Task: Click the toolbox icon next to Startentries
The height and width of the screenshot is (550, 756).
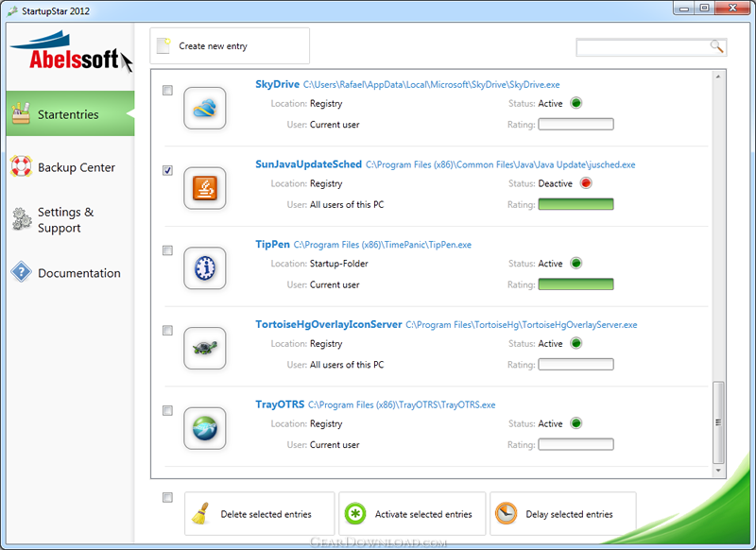Action: coord(21,112)
